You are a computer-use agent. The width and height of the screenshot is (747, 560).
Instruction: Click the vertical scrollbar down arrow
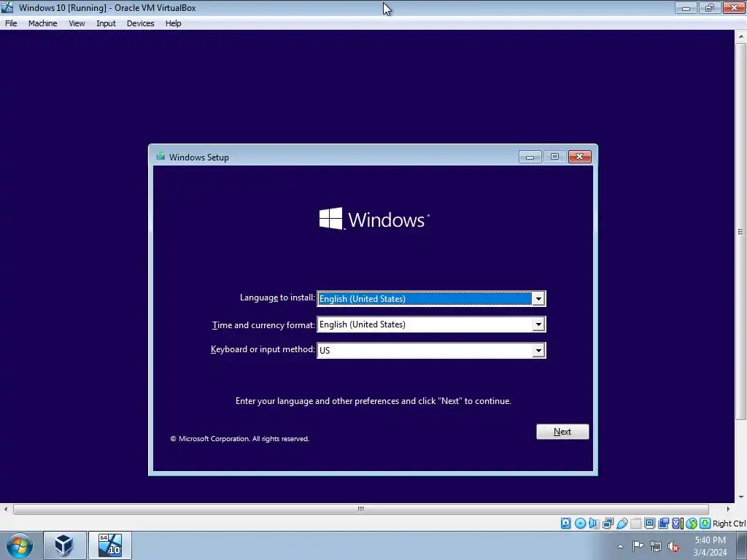tap(741, 497)
